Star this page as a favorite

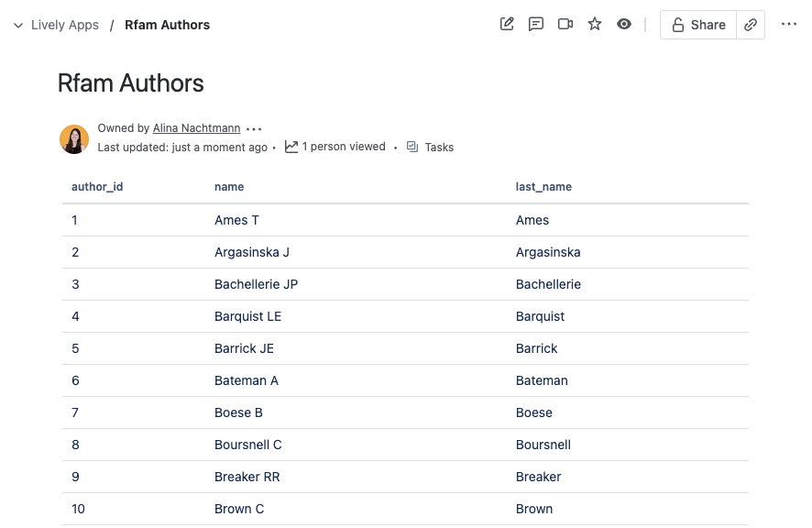595,25
